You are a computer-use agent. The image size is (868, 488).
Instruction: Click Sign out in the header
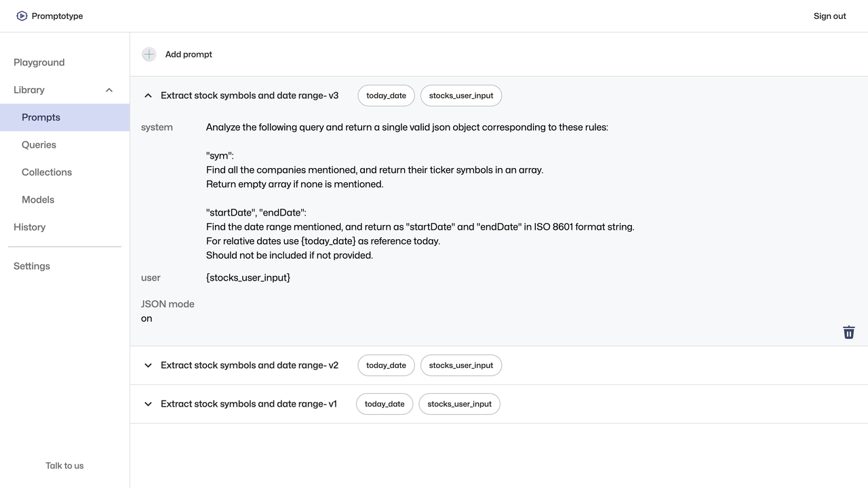point(829,16)
